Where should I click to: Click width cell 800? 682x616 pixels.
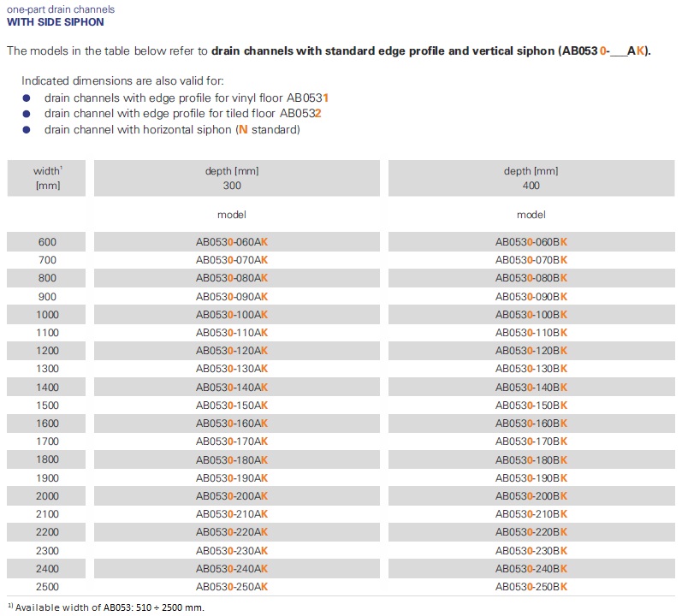click(46, 278)
